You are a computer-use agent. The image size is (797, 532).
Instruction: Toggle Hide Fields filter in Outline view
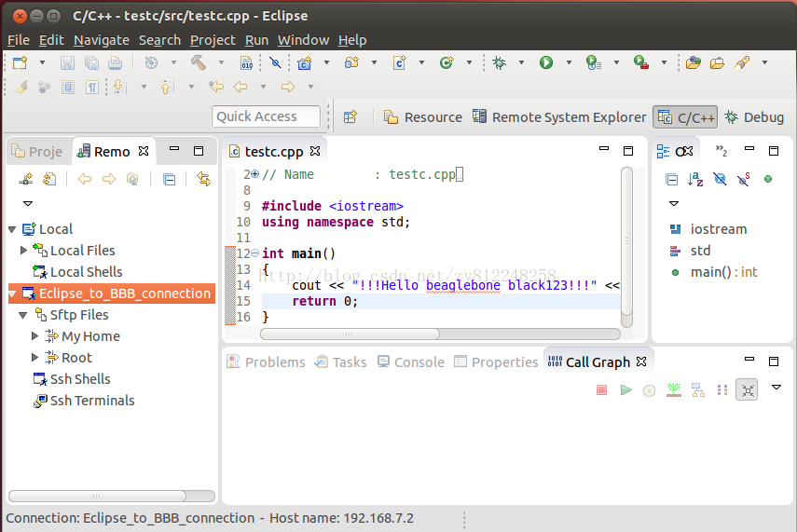coord(720,179)
